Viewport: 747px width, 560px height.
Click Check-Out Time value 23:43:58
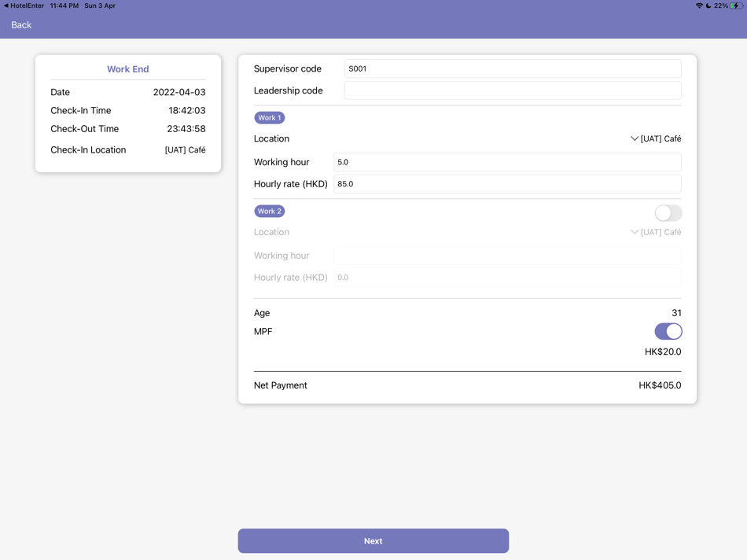[x=186, y=129]
